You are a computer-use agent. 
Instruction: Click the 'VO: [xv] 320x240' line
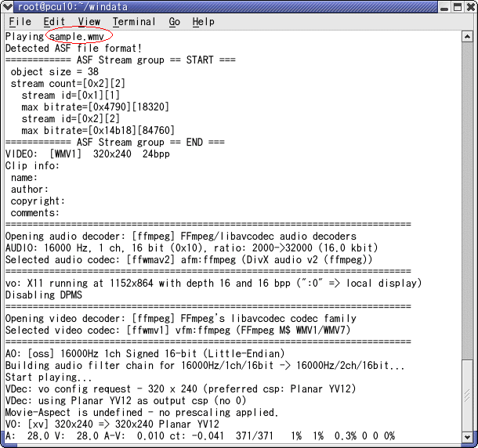click(112, 424)
